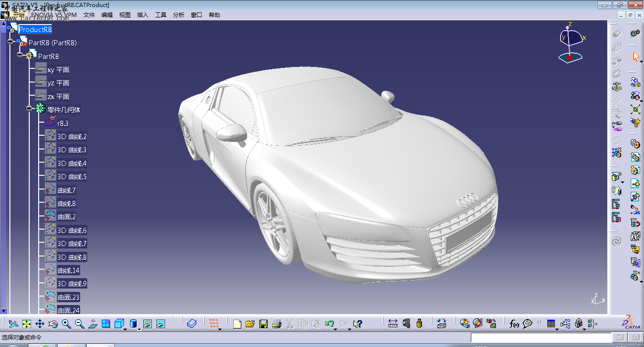Viewport: 644px width, 347px height.
Task: Click the Measure Inertia weight icon
Action: [x=420, y=324]
